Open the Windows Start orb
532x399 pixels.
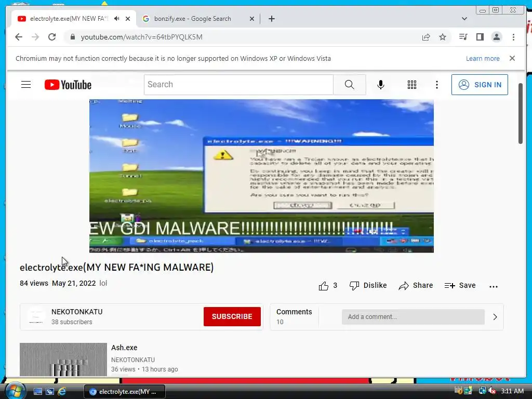pos(15,391)
